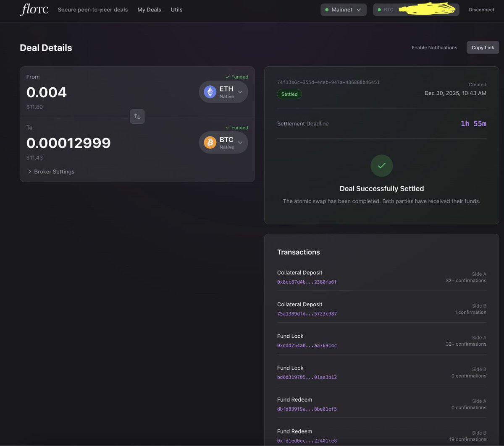The image size is (504, 446).
Task: Click the Settlement Deadline label
Action: pos(303,124)
